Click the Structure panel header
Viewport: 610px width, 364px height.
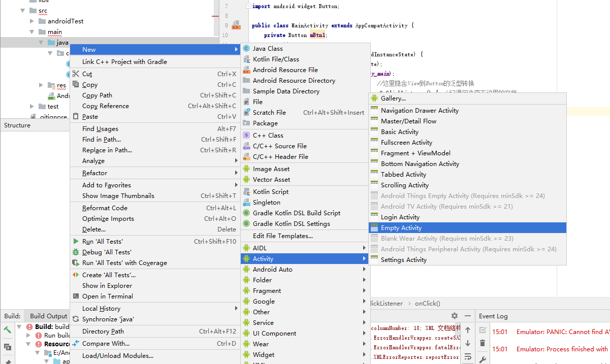point(17,125)
